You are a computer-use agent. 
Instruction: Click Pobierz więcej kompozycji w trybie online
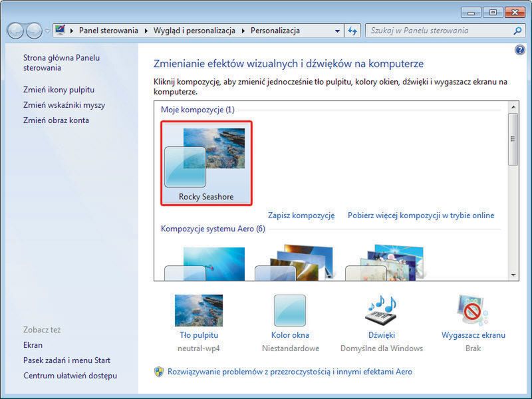(421, 215)
